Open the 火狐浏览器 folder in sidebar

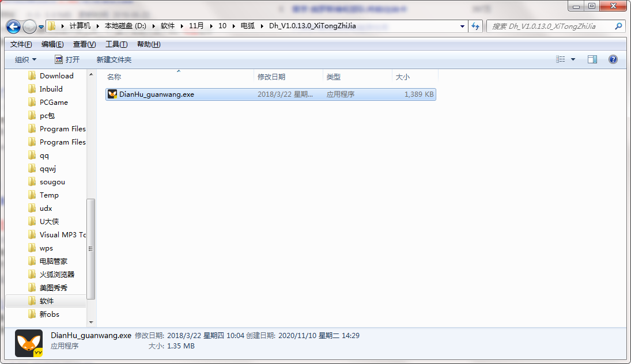pyautogui.click(x=56, y=275)
